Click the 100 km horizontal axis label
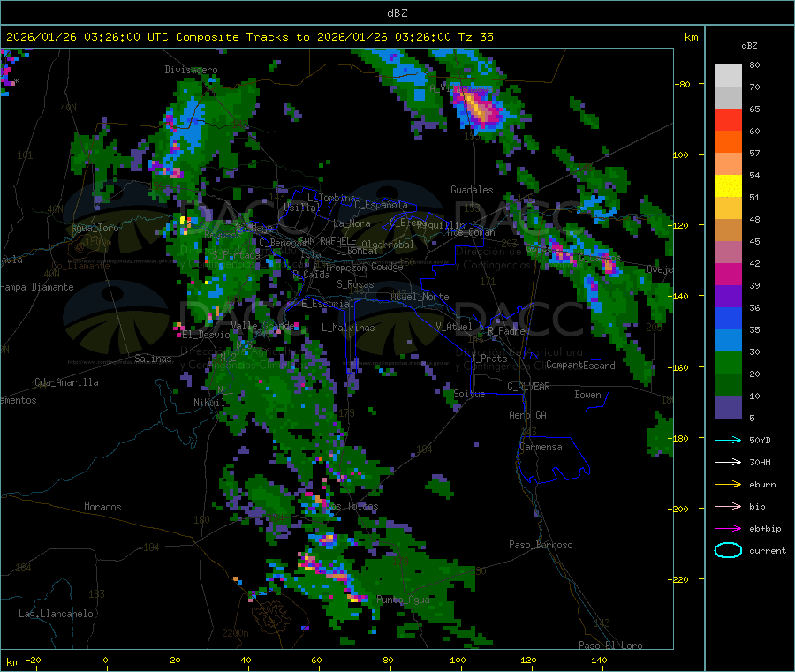This screenshot has height=672, width=795. [x=458, y=660]
